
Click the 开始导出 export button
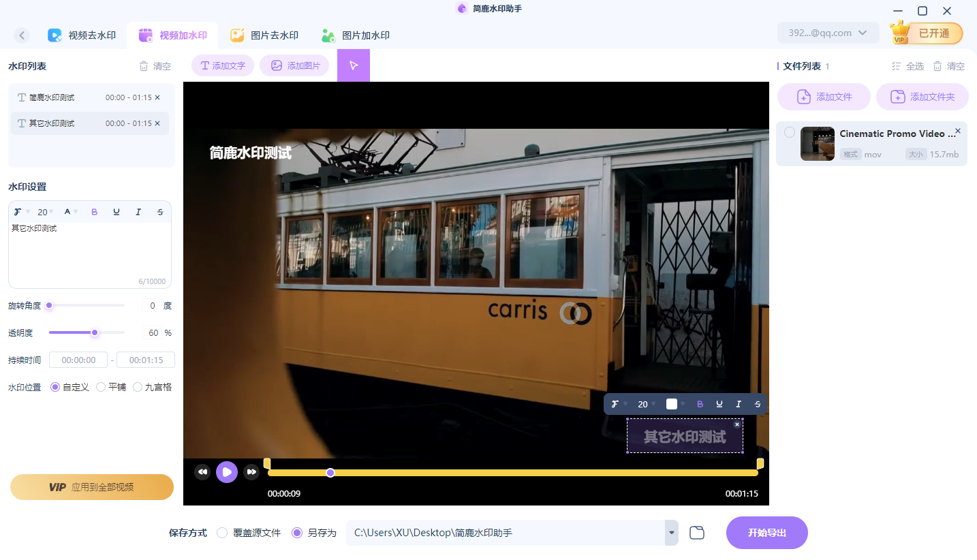tap(766, 533)
